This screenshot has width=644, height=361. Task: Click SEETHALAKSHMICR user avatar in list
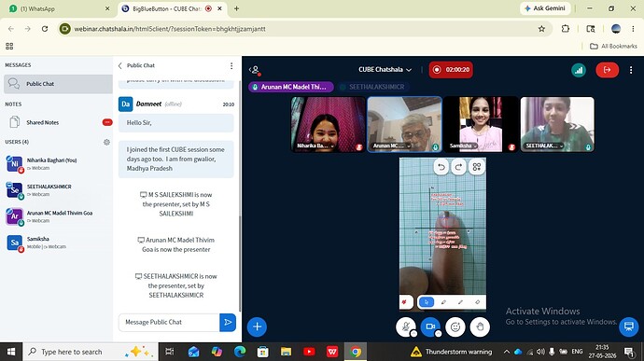(x=14, y=190)
